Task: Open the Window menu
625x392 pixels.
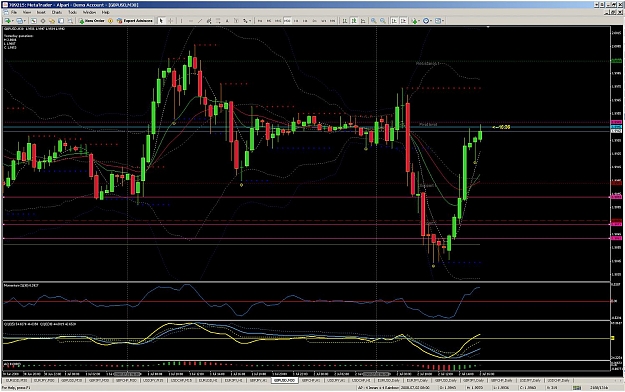Action: [x=89, y=12]
